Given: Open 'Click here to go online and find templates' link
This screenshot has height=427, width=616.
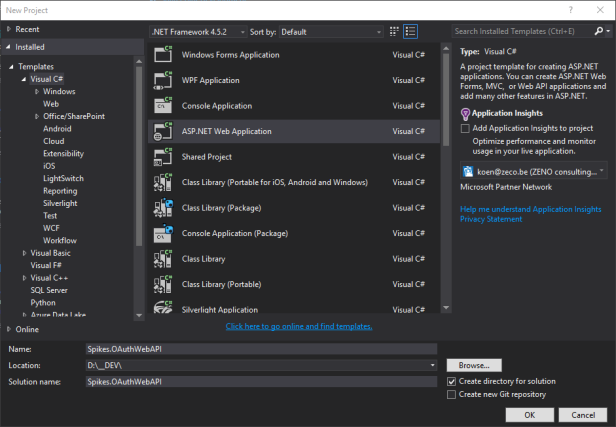Looking at the screenshot, I should (x=299, y=326).
